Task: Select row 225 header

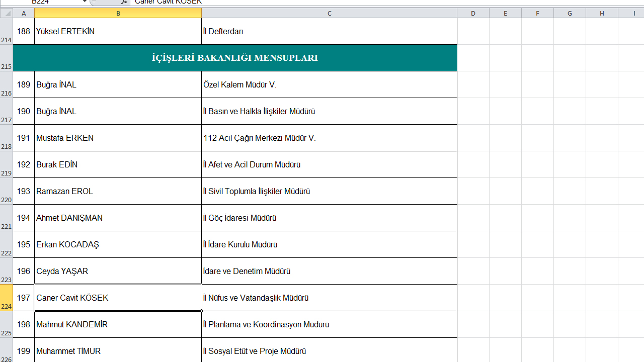Action: [6, 324]
